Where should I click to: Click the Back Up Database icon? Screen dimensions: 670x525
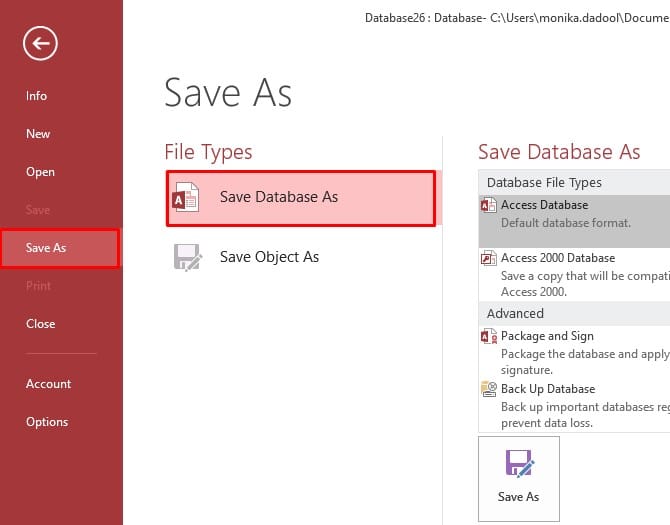click(489, 389)
